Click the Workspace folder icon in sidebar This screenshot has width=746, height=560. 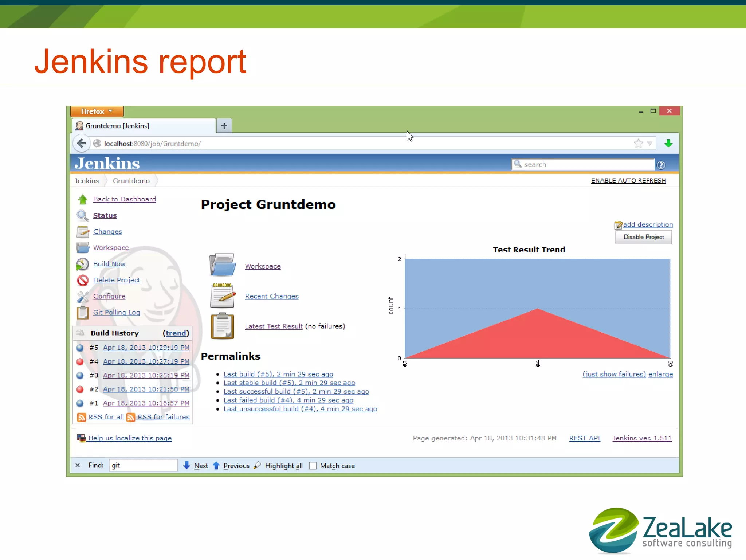pos(83,248)
